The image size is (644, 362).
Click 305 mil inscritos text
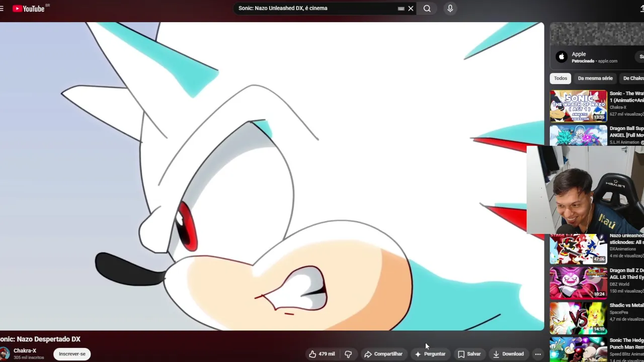[x=29, y=357]
